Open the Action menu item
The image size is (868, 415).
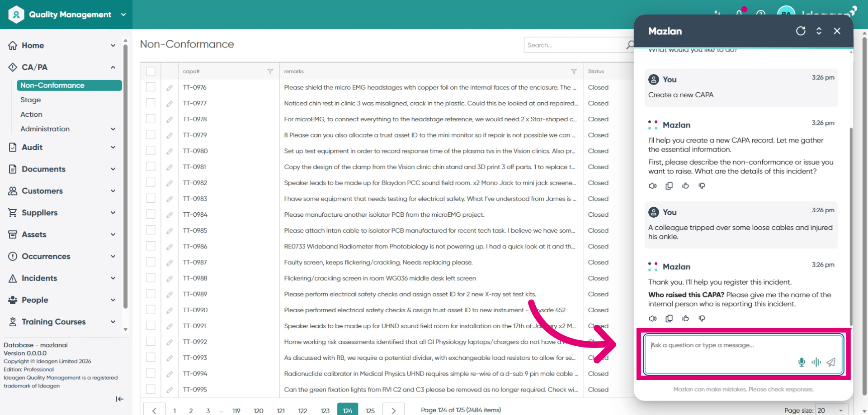pos(31,114)
